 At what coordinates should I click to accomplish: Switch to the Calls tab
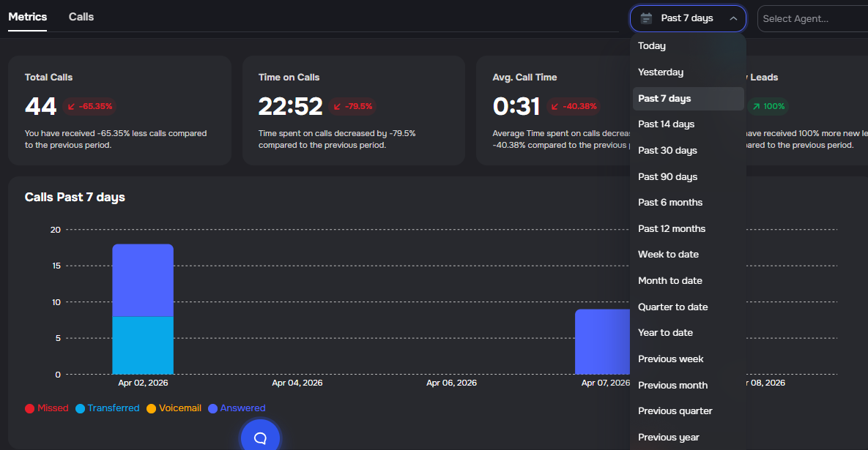[x=81, y=17]
